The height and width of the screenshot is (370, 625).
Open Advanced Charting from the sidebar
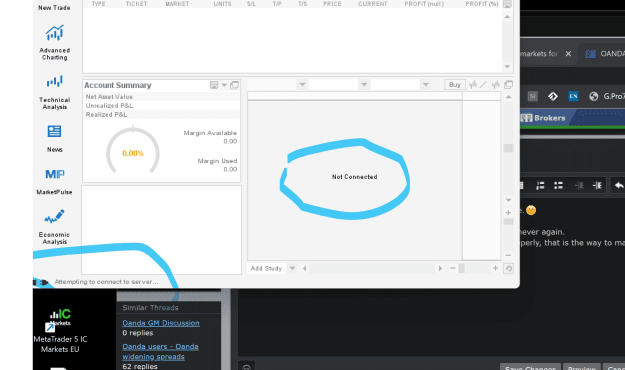point(55,43)
